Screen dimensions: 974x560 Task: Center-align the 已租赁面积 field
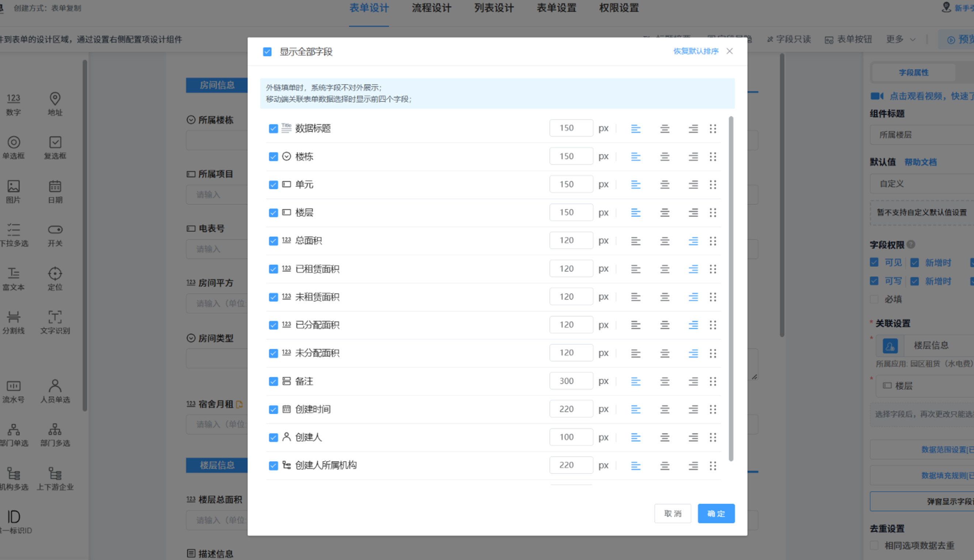click(x=665, y=269)
